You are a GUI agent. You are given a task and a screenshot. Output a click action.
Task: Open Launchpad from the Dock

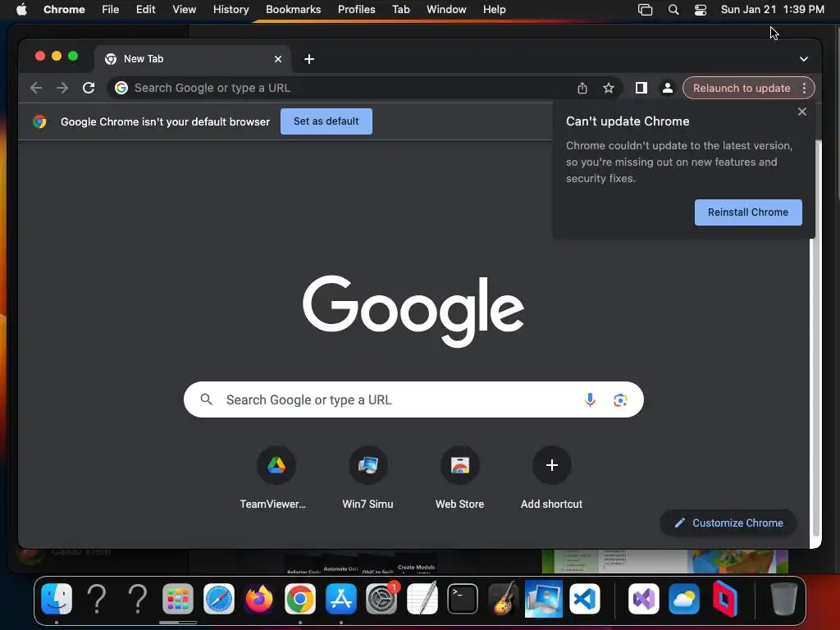(x=178, y=599)
